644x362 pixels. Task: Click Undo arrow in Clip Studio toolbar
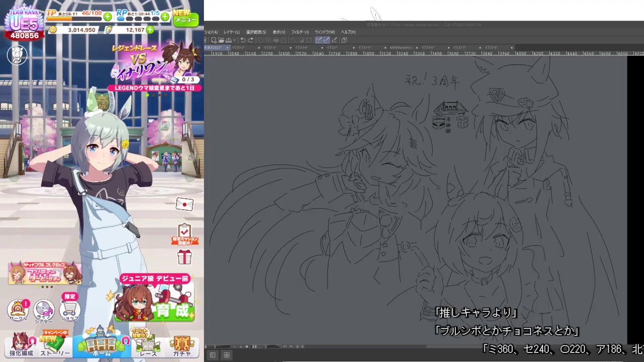coord(243,40)
